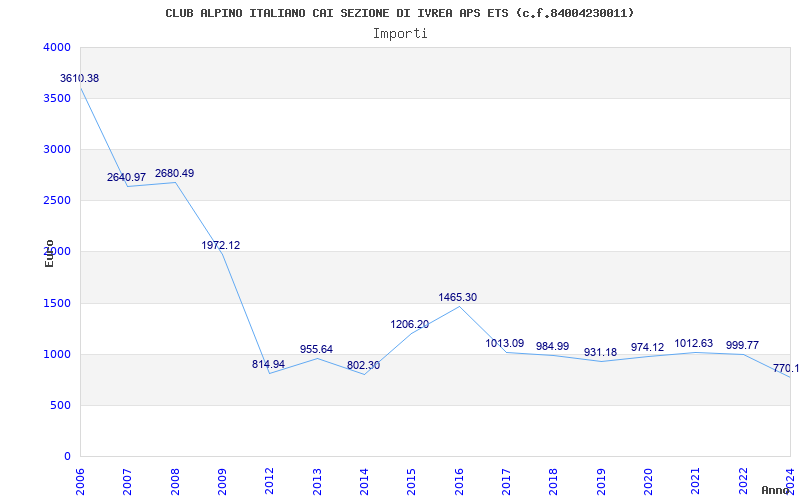Click the 'Anno' x-axis title
The height and width of the screenshot is (500, 800).
(776, 490)
